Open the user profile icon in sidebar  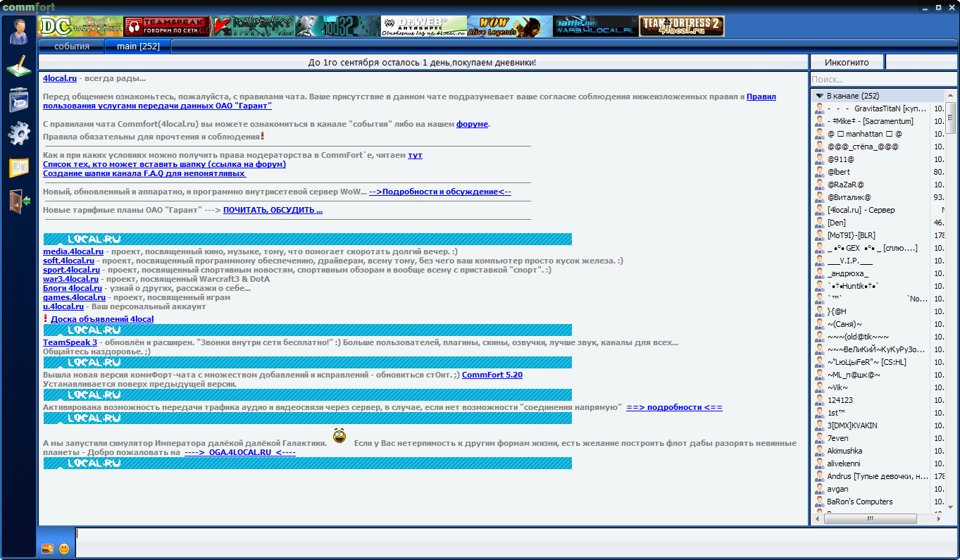pos(19,32)
